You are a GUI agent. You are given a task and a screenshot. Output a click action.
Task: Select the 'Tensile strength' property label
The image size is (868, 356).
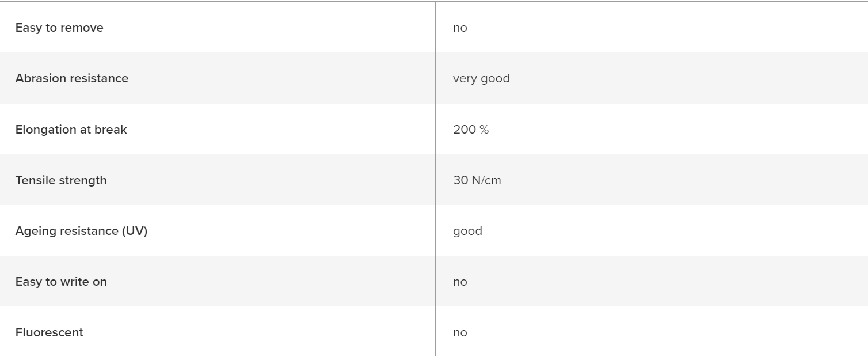click(x=61, y=180)
